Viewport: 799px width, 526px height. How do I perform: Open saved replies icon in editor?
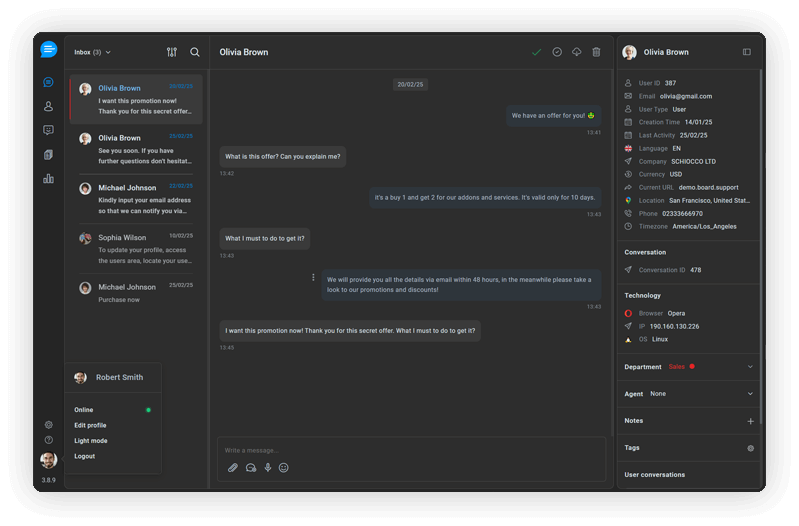251,467
